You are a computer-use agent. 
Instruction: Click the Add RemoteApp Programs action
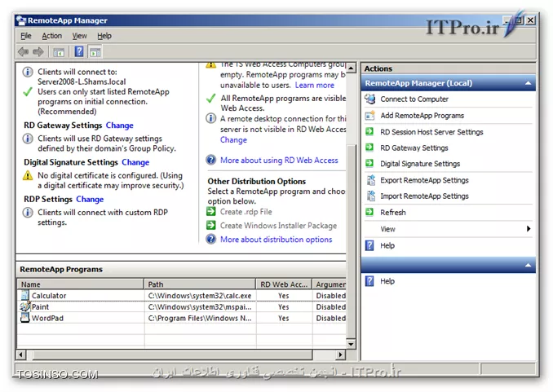pos(422,116)
